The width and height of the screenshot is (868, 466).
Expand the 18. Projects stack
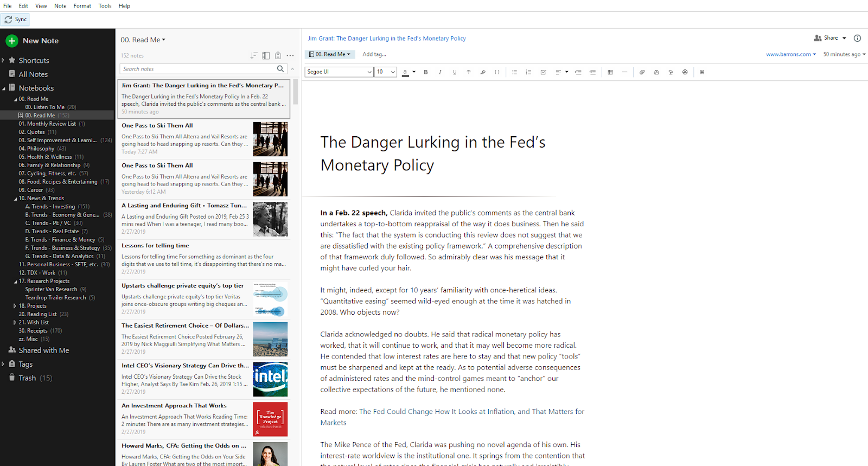(x=15, y=306)
